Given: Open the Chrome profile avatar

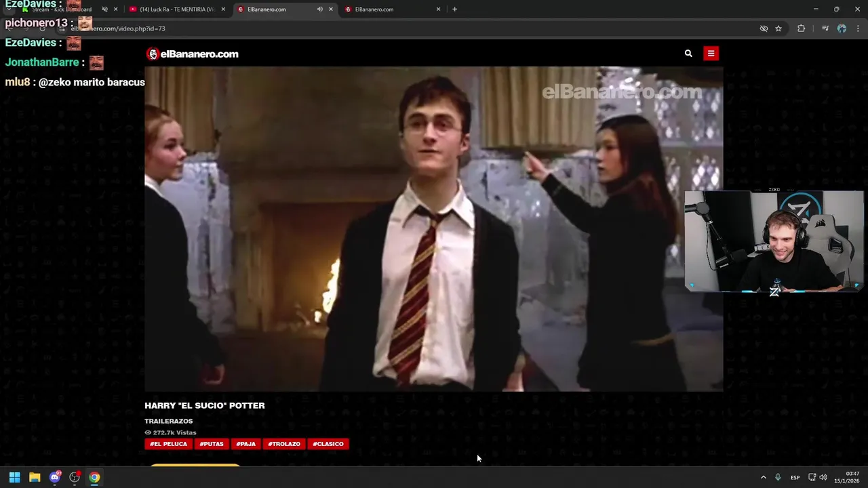Looking at the screenshot, I should tap(842, 28).
